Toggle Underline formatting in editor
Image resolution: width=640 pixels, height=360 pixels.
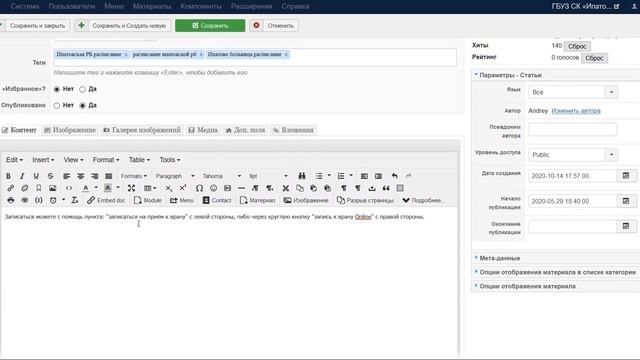(x=36, y=176)
